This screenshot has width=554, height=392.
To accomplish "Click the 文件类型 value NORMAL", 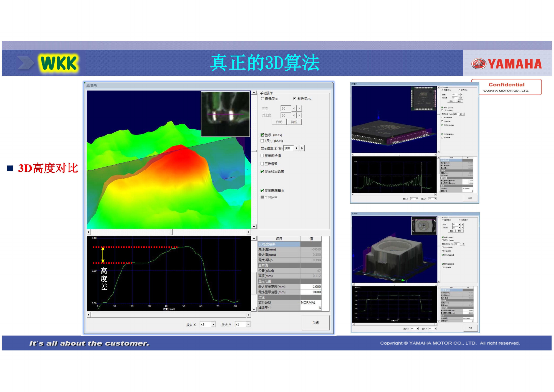I will click(x=311, y=302).
